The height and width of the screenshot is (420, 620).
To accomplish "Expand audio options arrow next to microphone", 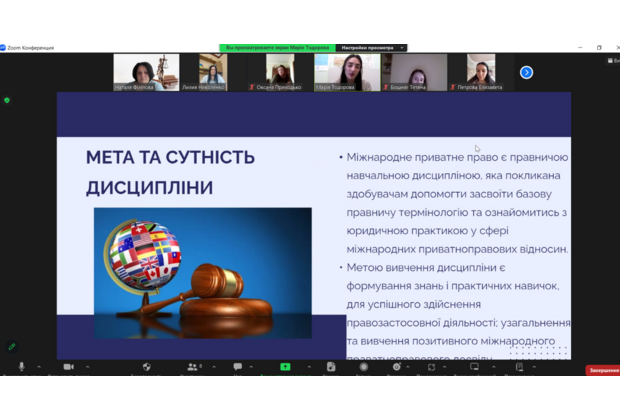I will [x=38, y=367].
